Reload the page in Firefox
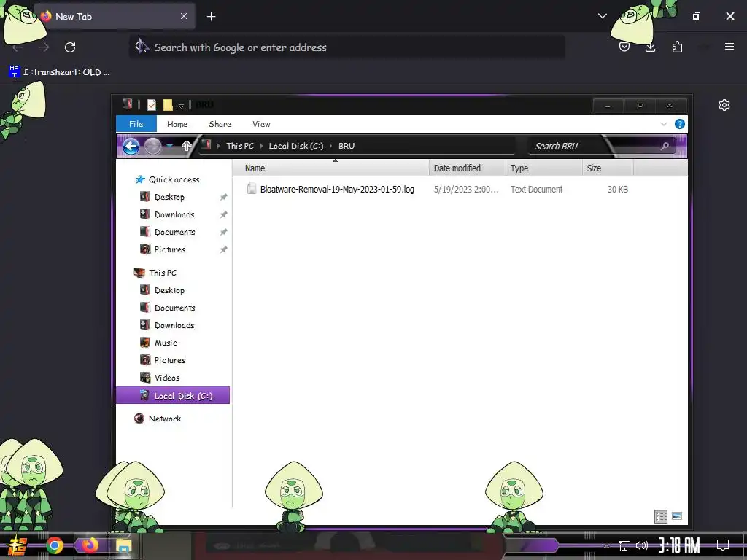This screenshot has height=560, width=747. point(70,47)
